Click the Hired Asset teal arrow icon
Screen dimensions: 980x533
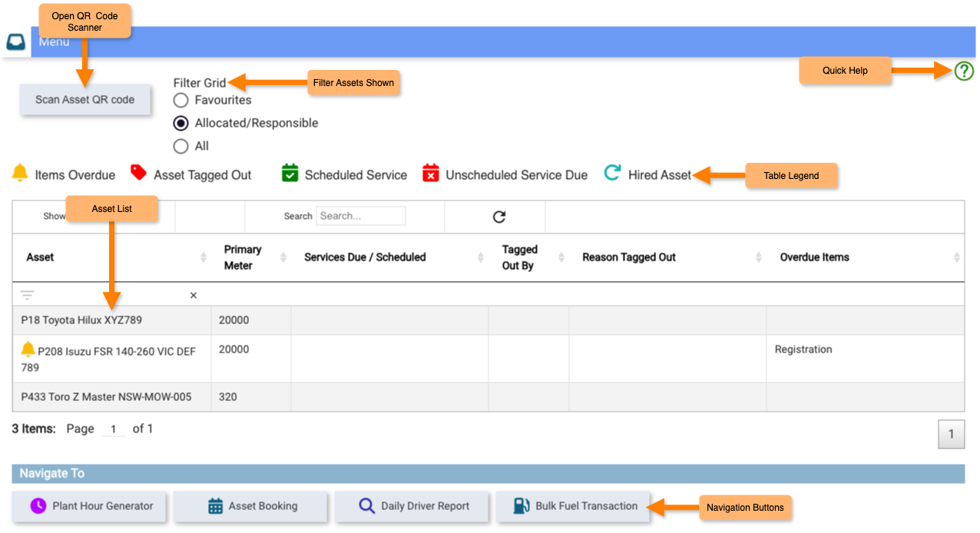click(612, 173)
